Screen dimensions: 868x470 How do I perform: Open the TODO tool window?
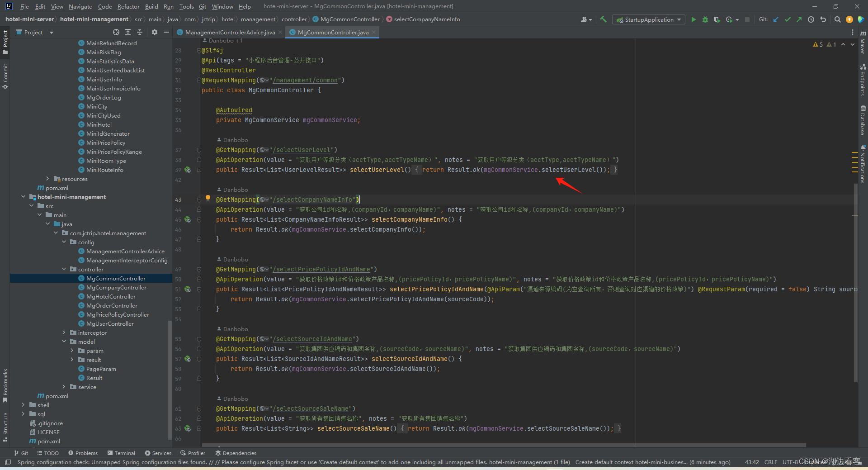pos(47,453)
